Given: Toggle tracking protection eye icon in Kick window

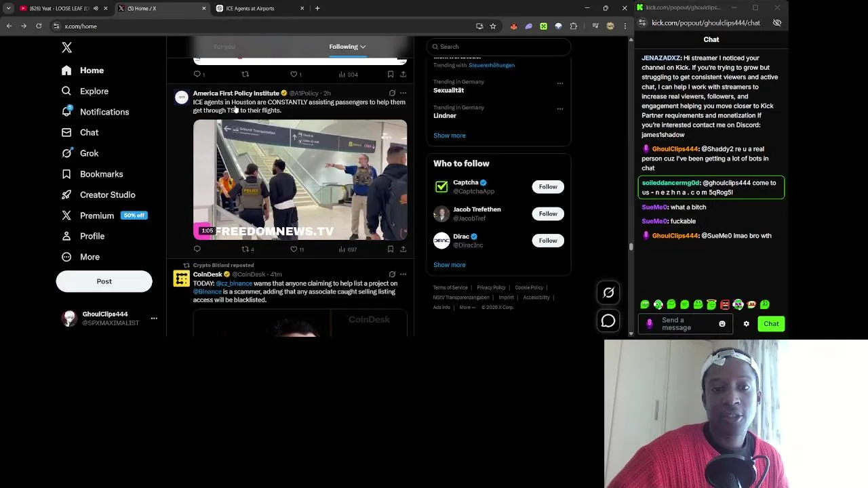Looking at the screenshot, I should [x=777, y=22].
